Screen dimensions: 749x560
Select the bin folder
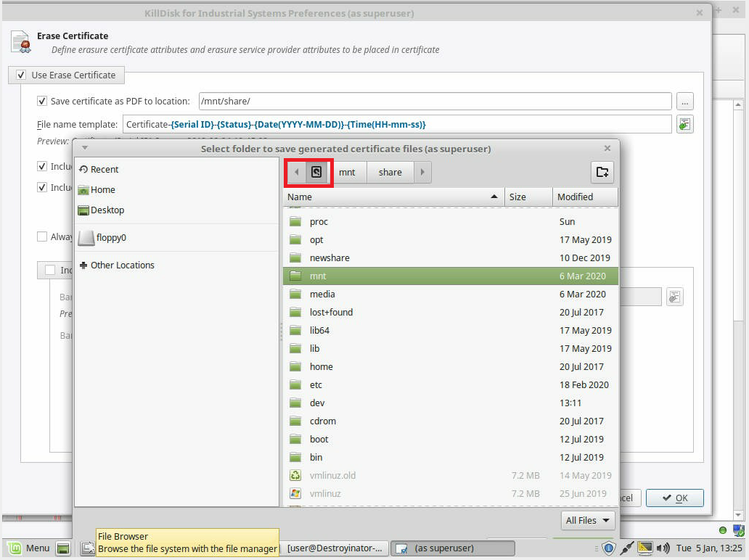click(x=451, y=457)
